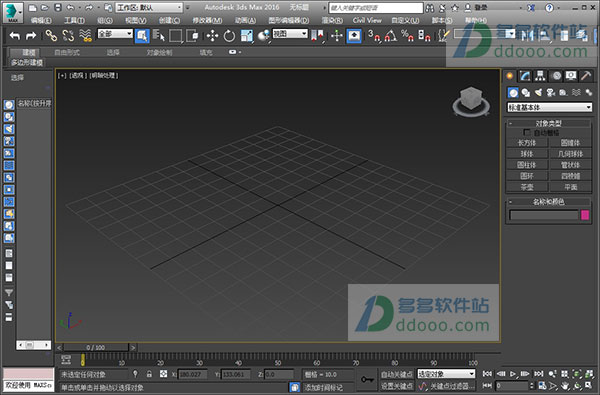Click the 长方体 box button

point(527,143)
